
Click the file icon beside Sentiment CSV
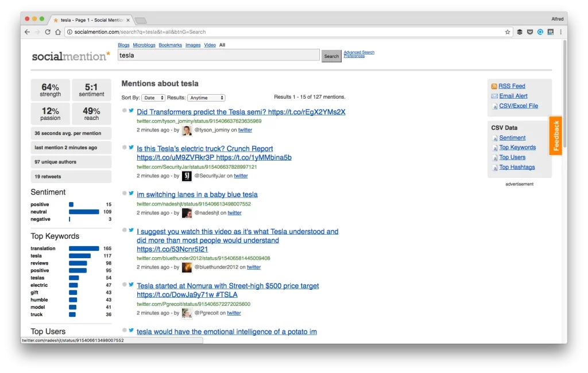[x=494, y=138]
